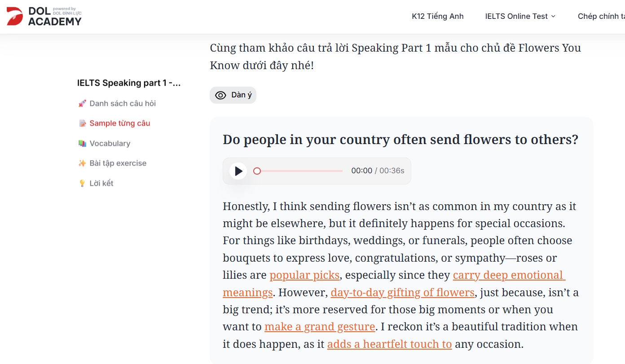Open the K12 Tiếng Anh menu
This screenshot has width=625, height=364.
pos(437,16)
